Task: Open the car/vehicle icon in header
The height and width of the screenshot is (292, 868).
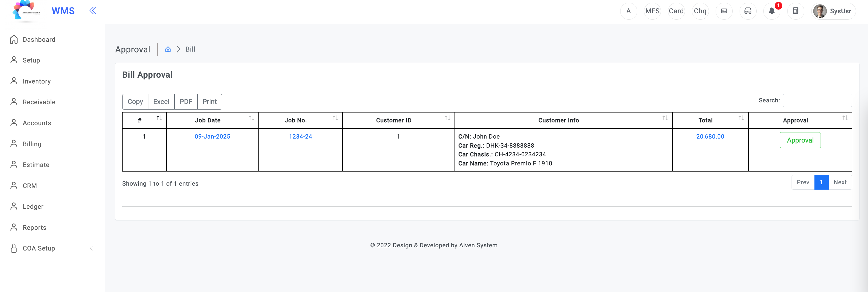Action: [748, 11]
